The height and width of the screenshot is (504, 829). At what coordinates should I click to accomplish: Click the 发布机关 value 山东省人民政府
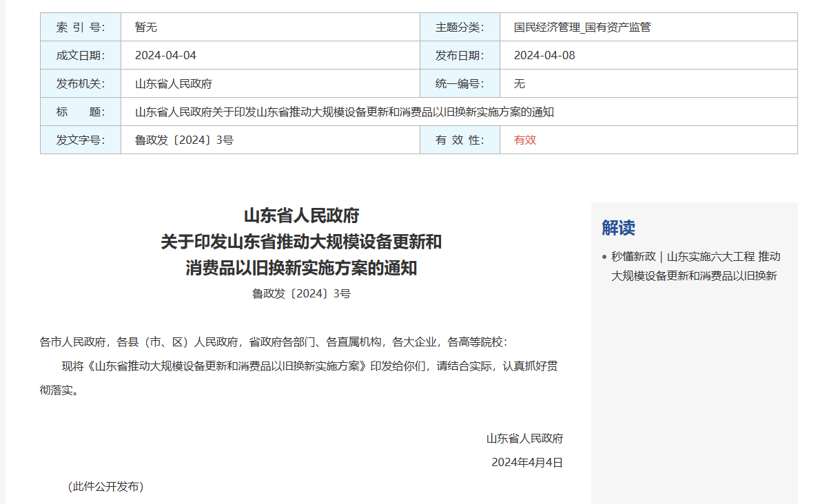(x=174, y=84)
